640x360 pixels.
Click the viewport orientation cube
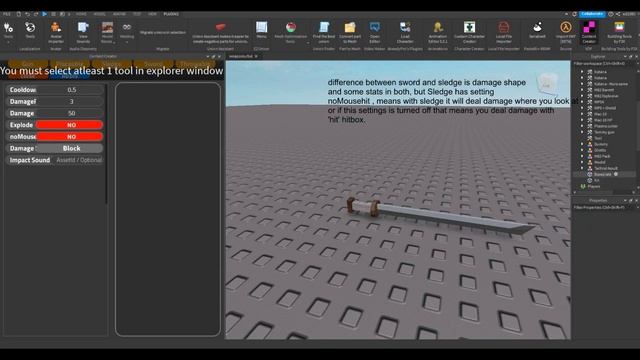pos(547,84)
